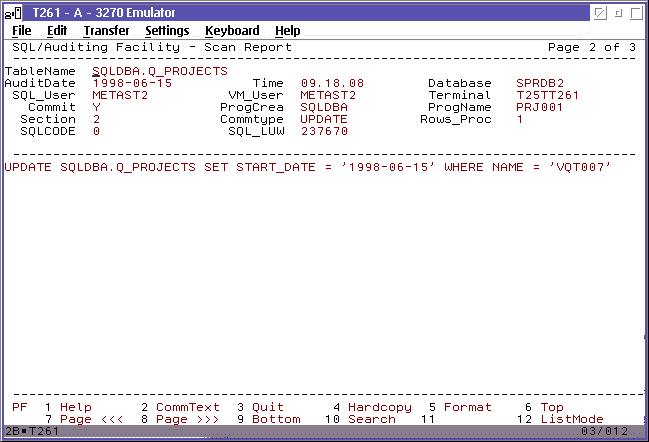Click the TableName input field SQLDBA.Q_PROJECTS
Image resolution: width=649 pixels, height=442 pixels.
[160, 71]
